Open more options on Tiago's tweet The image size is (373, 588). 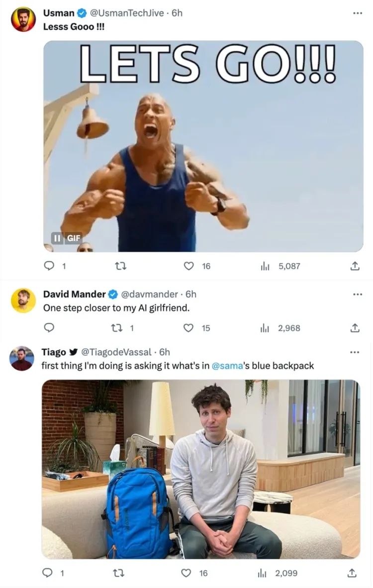[354, 352]
